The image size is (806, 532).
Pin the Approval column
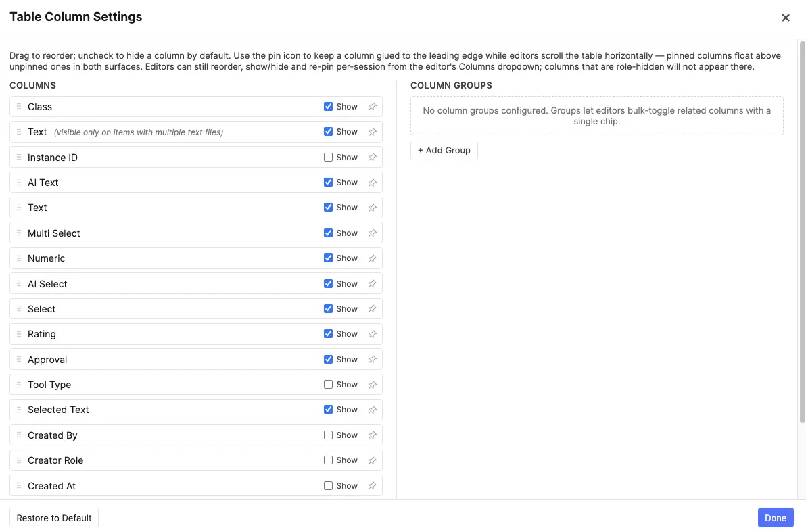pos(372,360)
